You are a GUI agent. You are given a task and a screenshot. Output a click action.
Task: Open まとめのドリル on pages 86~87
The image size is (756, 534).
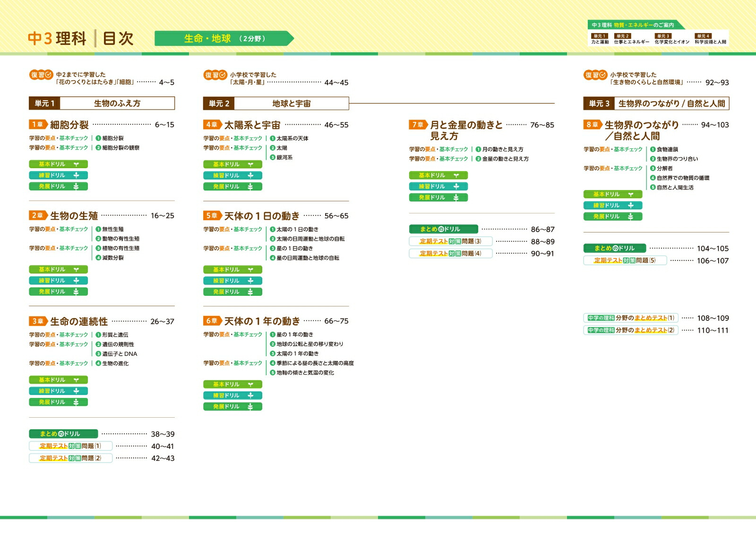tap(444, 229)
